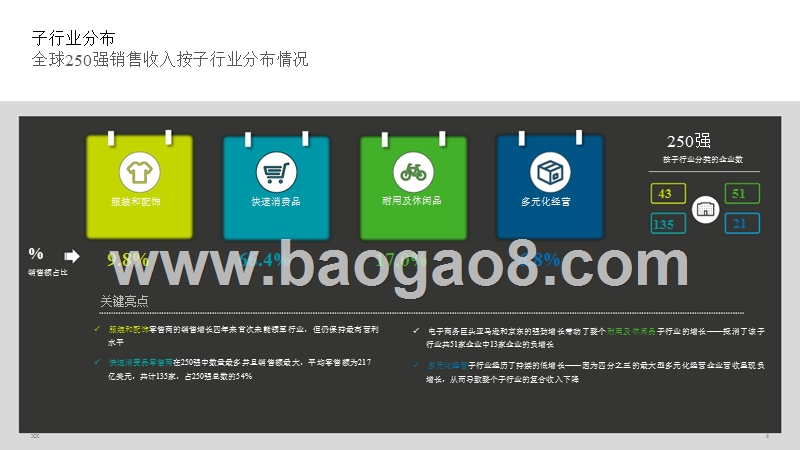Viewport: 800px width, 450px height.
Task: Select the 快速消费品 card label
Action: click(276, 202)
